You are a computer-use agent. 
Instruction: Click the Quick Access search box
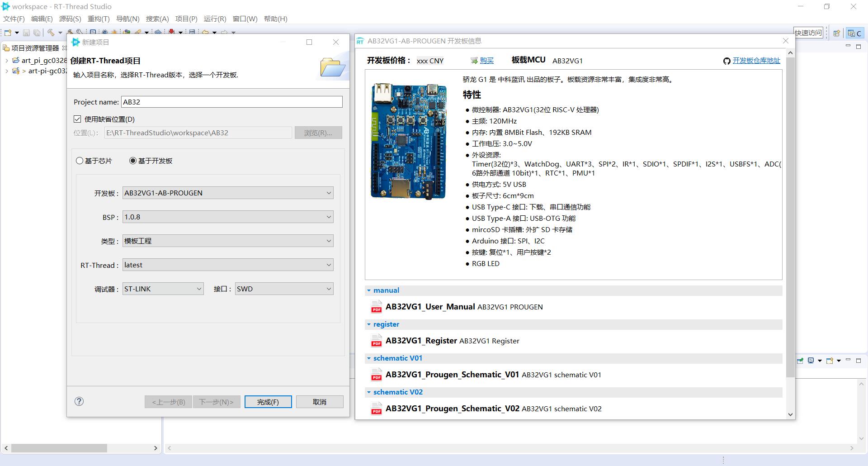click(x=808, y=33)
